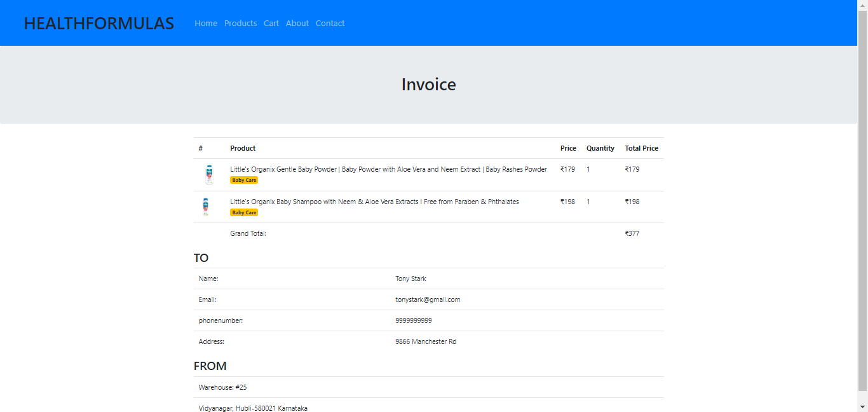This screenshot has height=412, width=868.
Task: Select the Baby Care badge on shampoo row
Action: click(244, 212)
